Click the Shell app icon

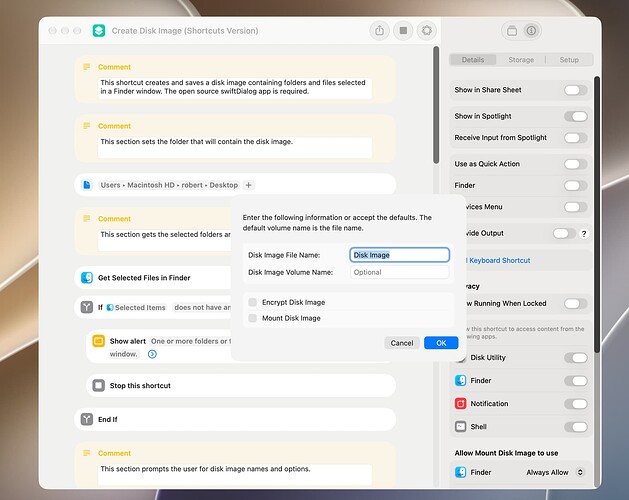click(461, 426)
